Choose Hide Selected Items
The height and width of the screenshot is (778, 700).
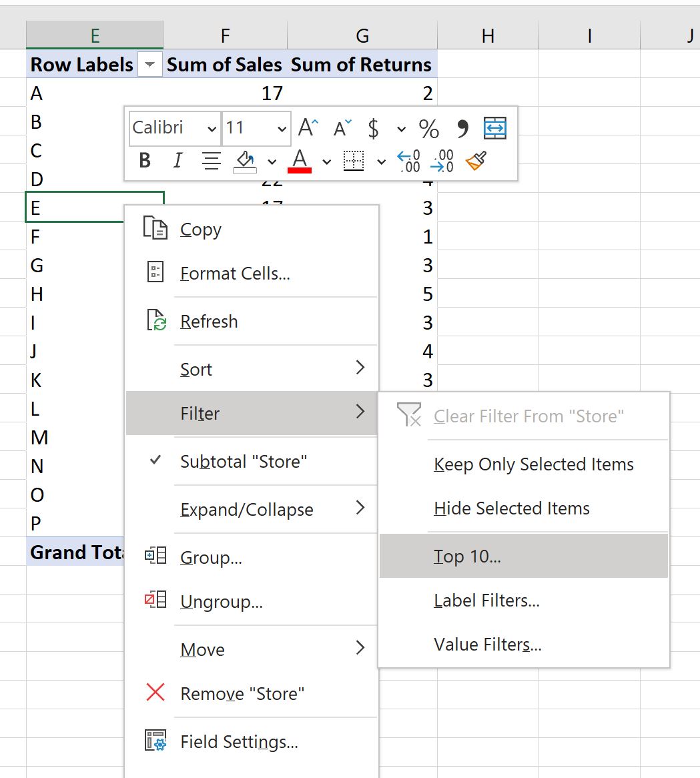pos(524,508)
